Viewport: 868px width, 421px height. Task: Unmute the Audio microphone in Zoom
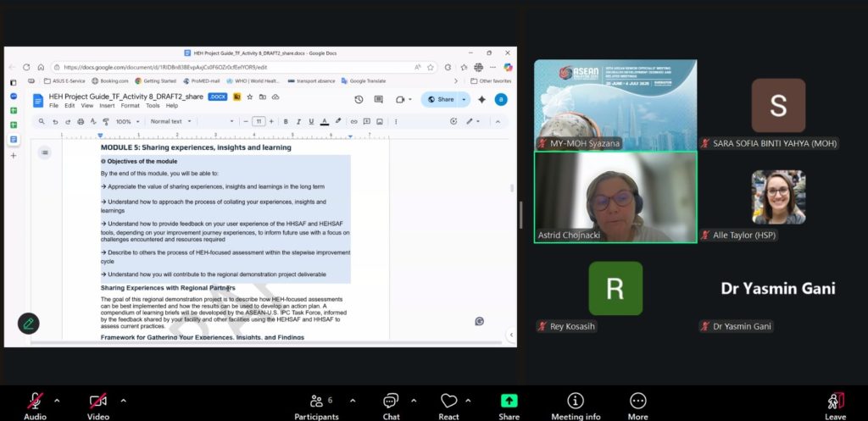(x=35, y=401)
